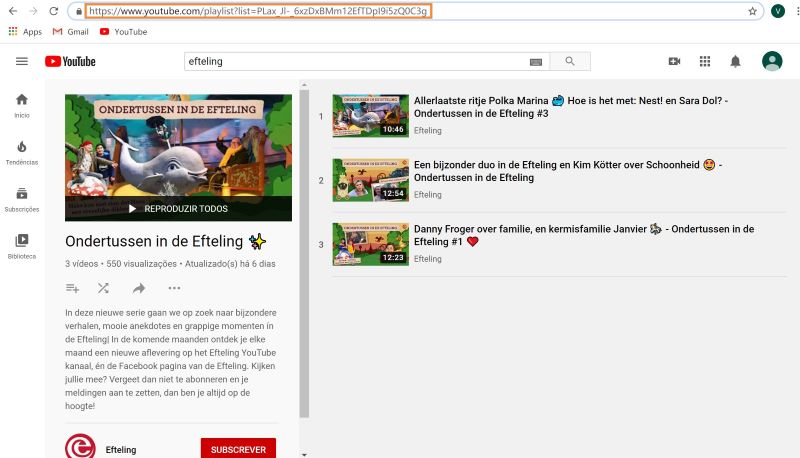Click the scrollbar down arrow of the playlist panel
This screenshot has height=458, width=800.
pyautogui.click(x=305, y=454)
